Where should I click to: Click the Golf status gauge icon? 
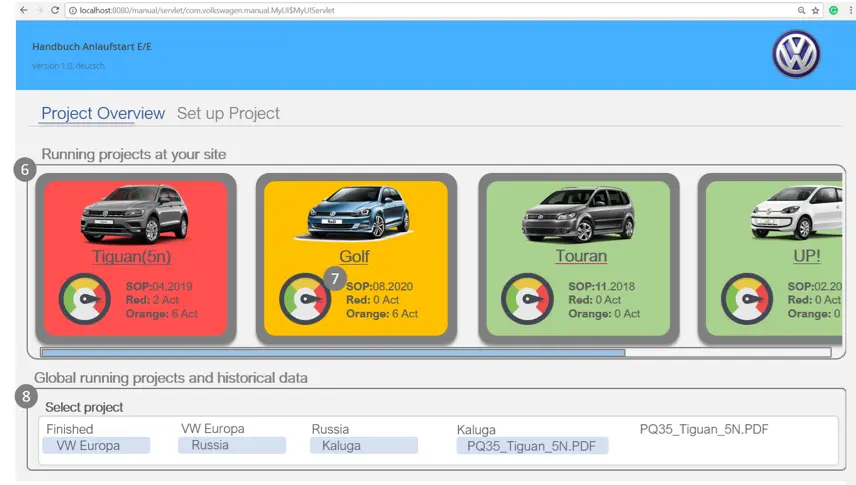305,299
